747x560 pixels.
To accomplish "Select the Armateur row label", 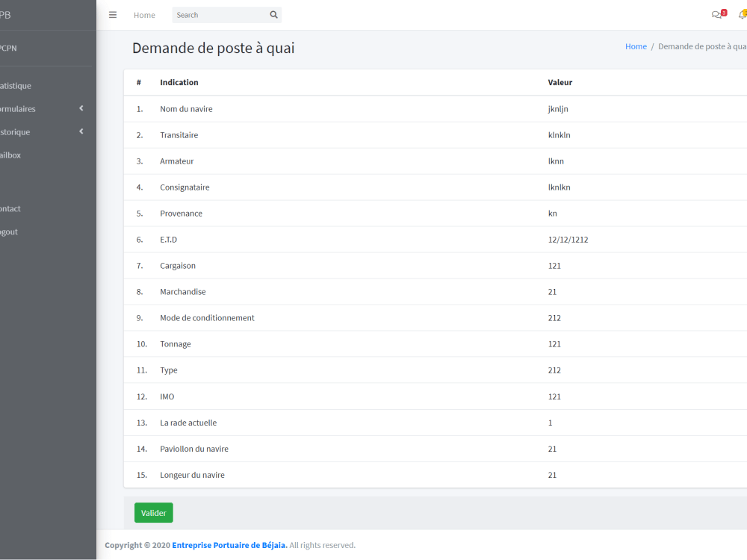I will pos(177,161).
